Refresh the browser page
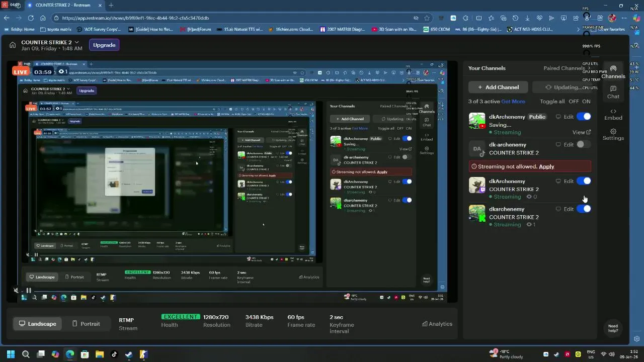644x362 pixels. 31,18
